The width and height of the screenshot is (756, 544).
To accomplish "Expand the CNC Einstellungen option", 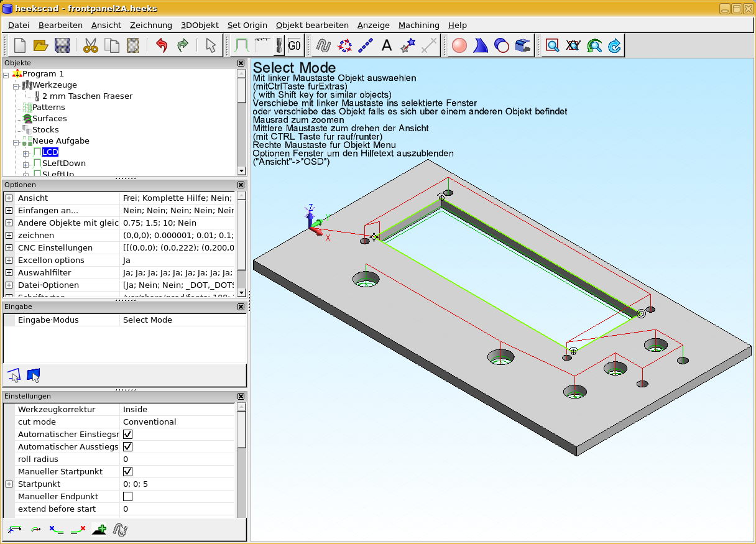I will pos(9,247).
